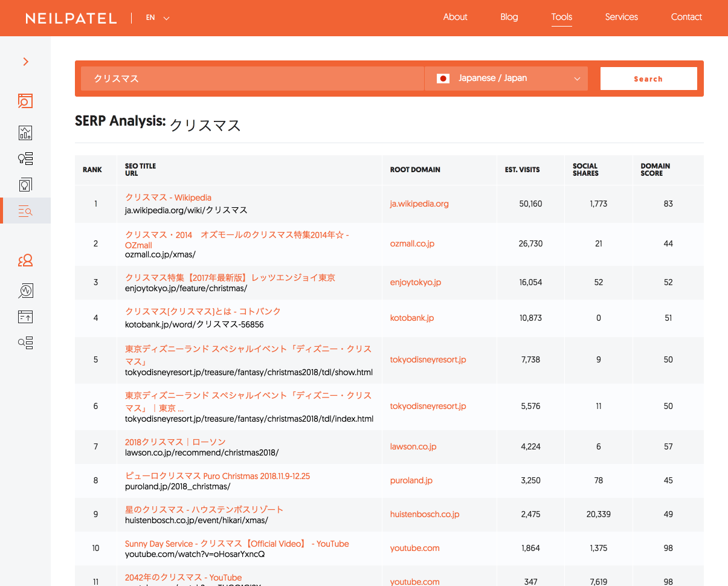728x586 pixels.
Task: Open the orange browser-with-magnifier sidebar icon
Action: click(25, 101)
